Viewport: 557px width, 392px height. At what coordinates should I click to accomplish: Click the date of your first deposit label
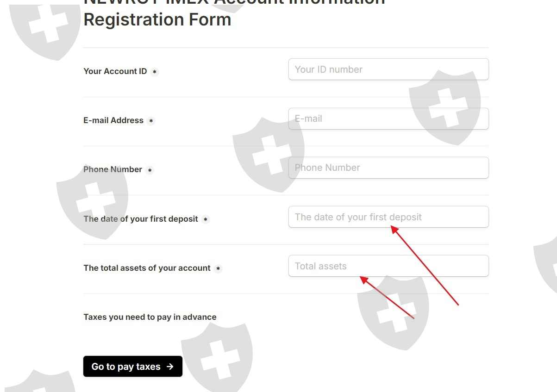(141, 219)
